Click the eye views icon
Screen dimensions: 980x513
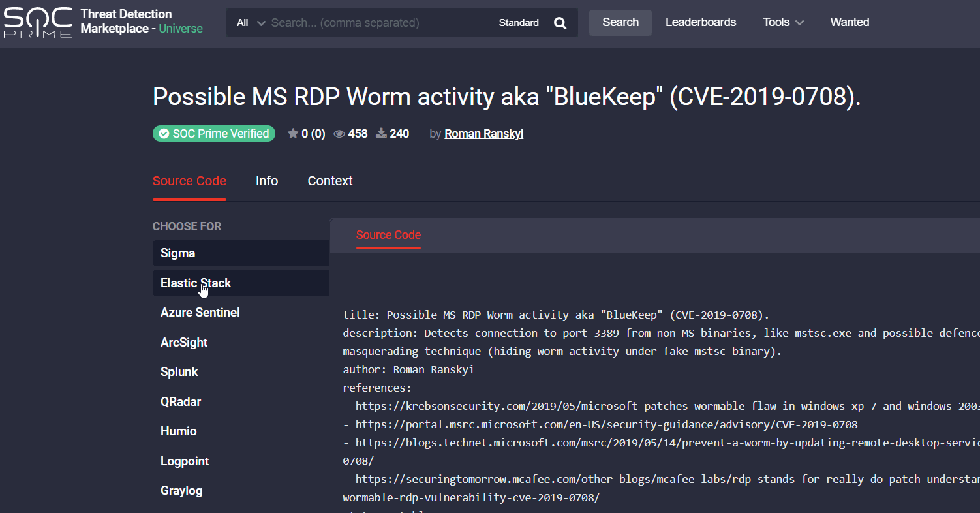click(339, 134)
